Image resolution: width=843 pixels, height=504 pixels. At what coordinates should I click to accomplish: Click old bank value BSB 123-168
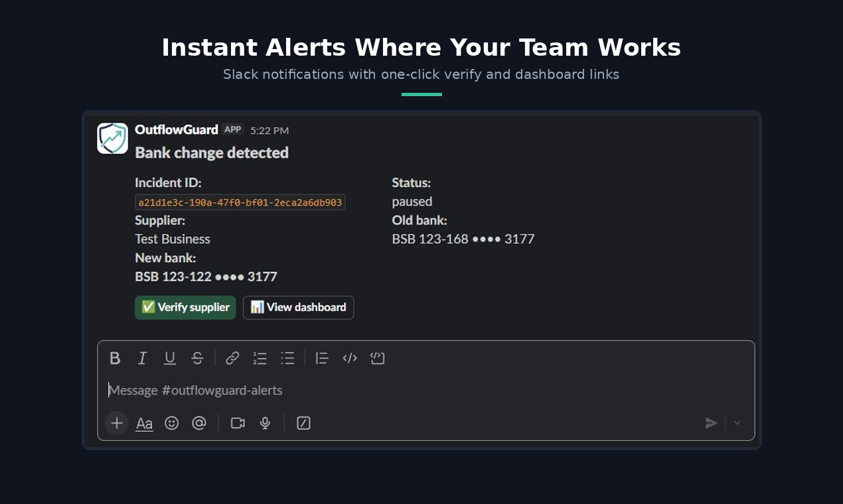click(463, 239)
